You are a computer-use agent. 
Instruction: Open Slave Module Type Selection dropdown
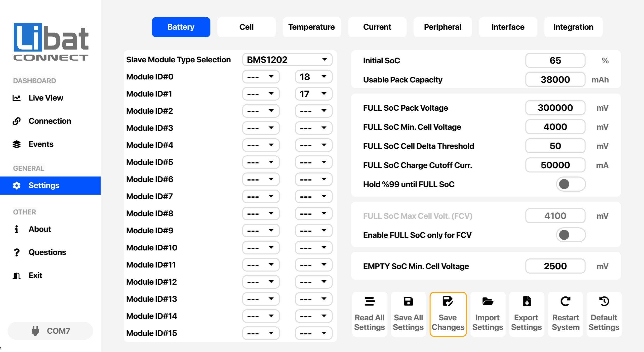287,60
